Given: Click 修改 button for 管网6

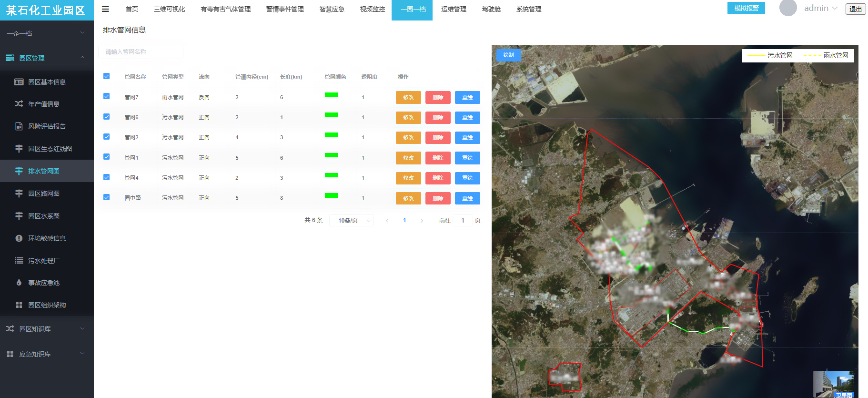Looking at the screenshot, I should click(408, 118).
